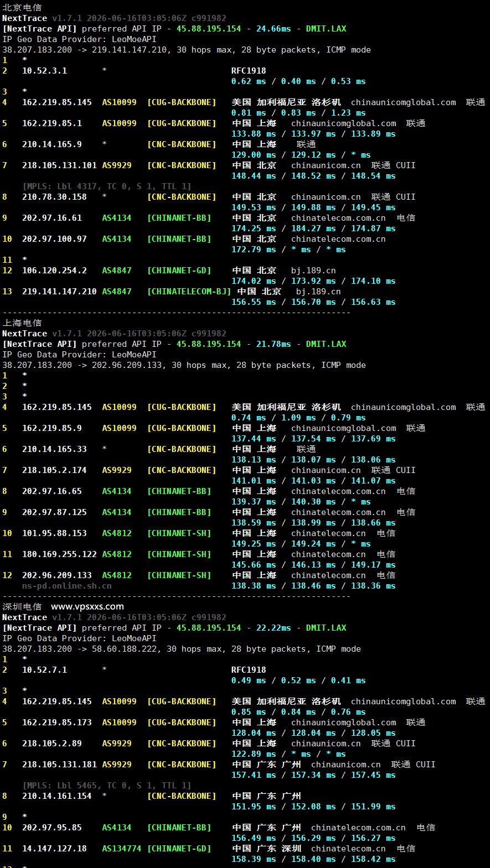490x868 pixels.
Task: Click hop IP 218.105.2.89
Action: [52, 744]
